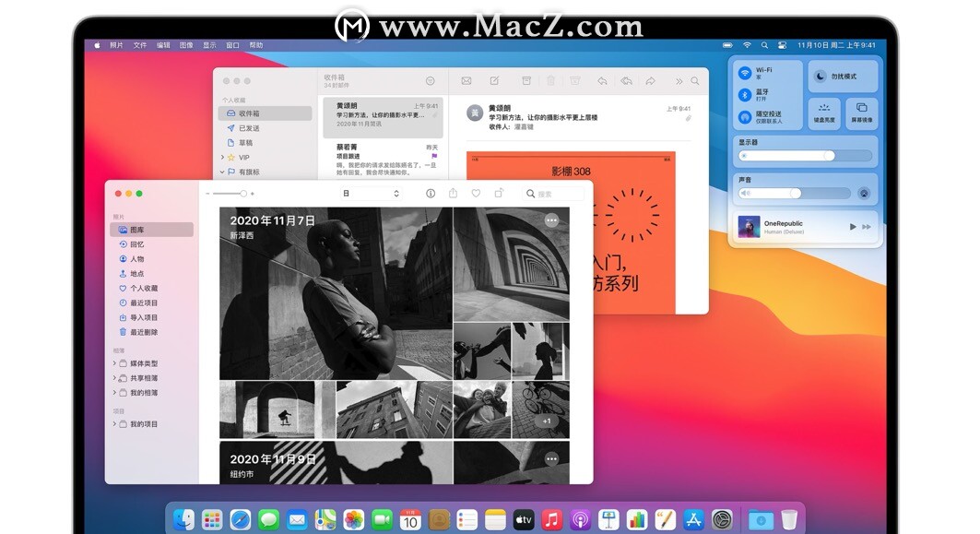Open Messages app in the Dock
This screenshot has width=980, height=534.
click(x=269, y=519)
